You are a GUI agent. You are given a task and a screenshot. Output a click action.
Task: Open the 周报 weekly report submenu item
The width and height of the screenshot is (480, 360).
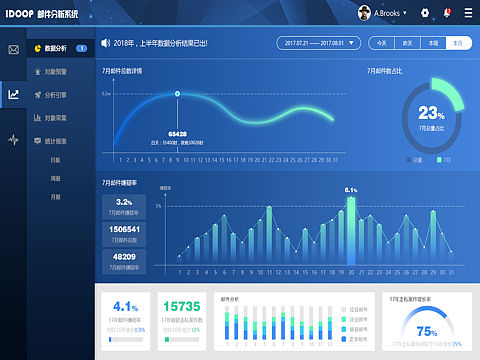click(x=55, y=179)
